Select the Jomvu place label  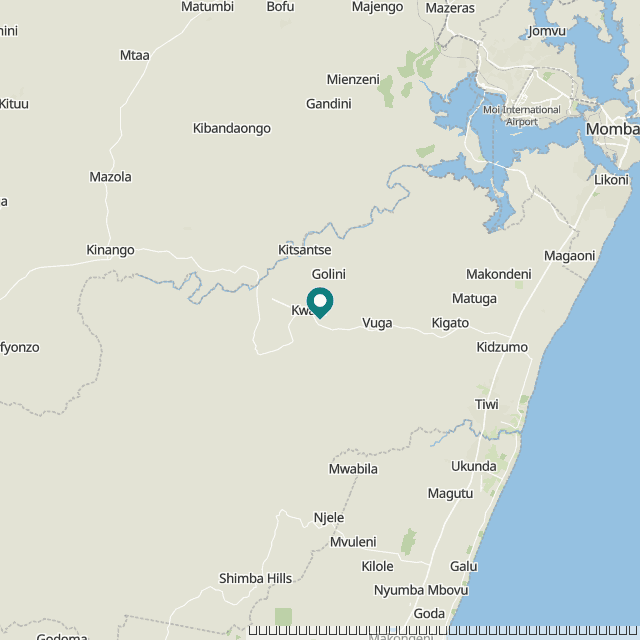pyautogui.click(x=547, y=31)
